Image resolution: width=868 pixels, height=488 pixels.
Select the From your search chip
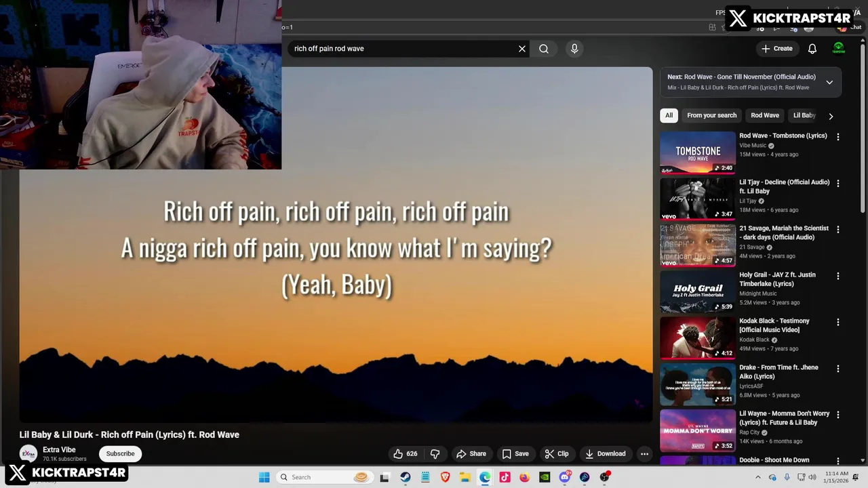click(711, 115)
